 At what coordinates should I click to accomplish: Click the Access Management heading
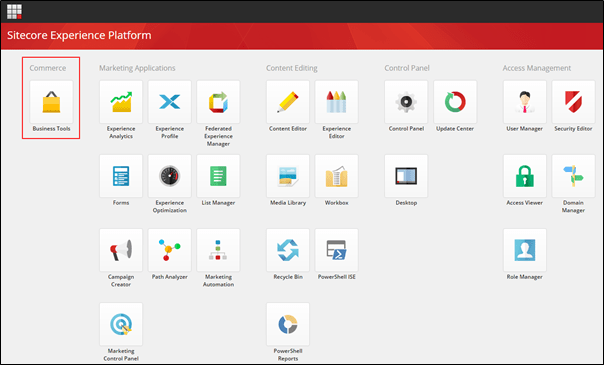[537, 68]
